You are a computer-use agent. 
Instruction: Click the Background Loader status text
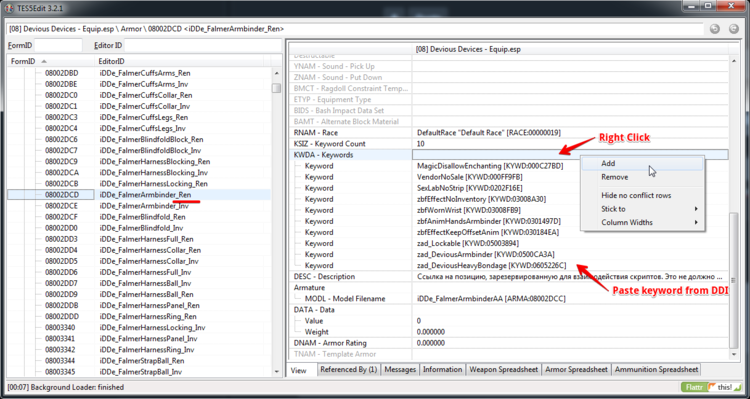[x=66, y=387]
